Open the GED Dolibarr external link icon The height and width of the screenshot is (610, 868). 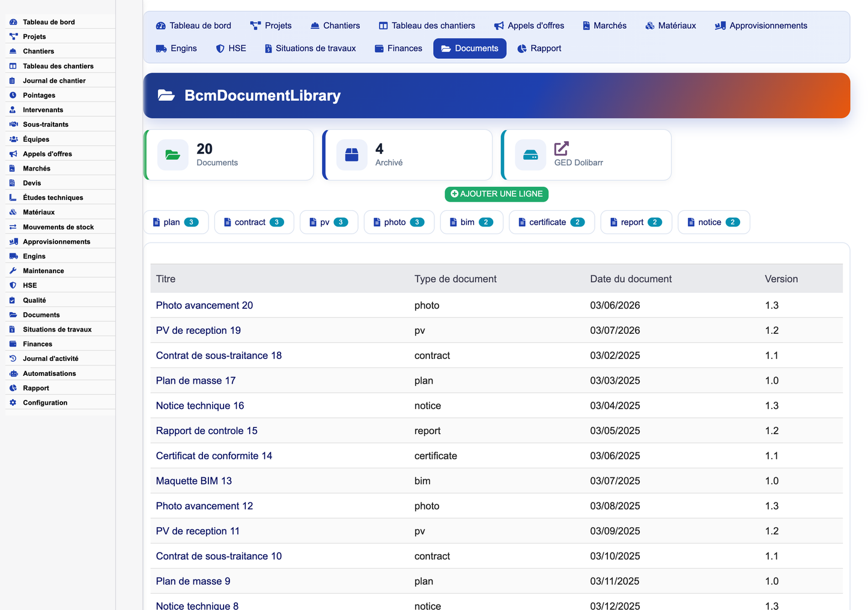pyautogui.click(x=561, y=148)
